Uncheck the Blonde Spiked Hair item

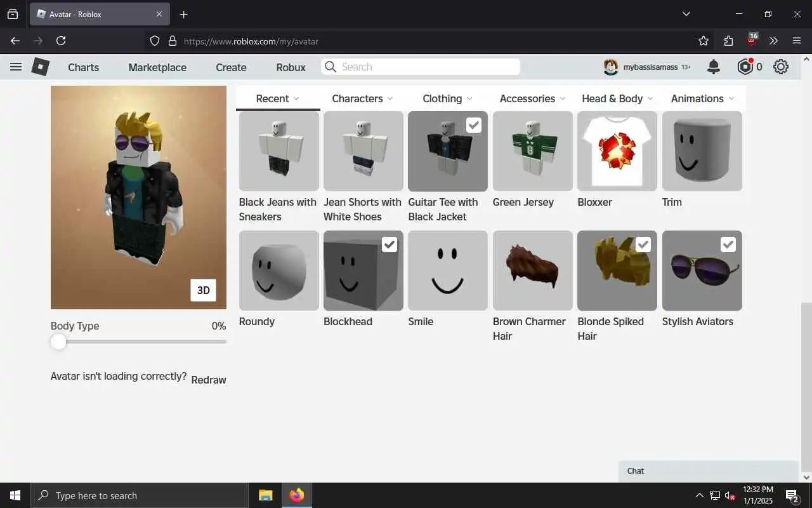643,244
